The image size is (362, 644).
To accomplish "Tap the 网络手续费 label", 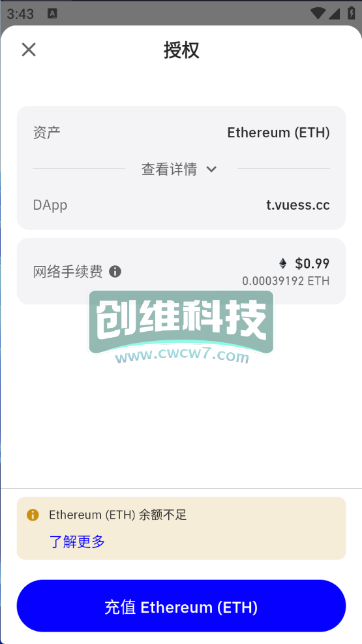I will pos(68,272).
